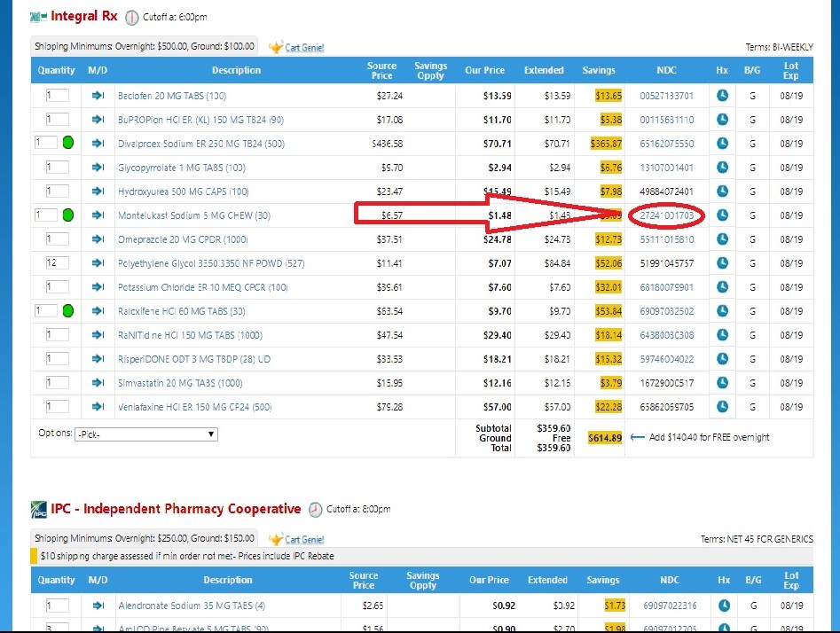The width and height of the screenshot is (840, 633).
Task: Open history clock for Hydroxyurea
Action: pos(723,191)
